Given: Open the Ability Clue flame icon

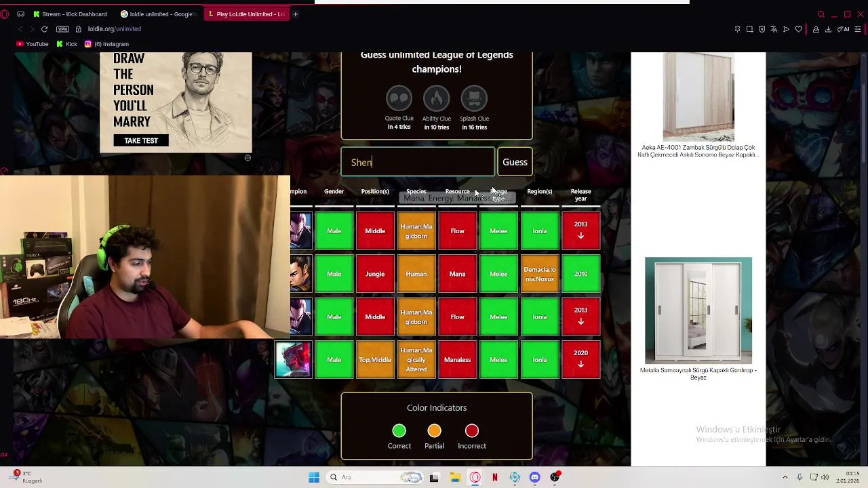Looking at the screenshot, I should pyautogui.click(x=437, y=98).
